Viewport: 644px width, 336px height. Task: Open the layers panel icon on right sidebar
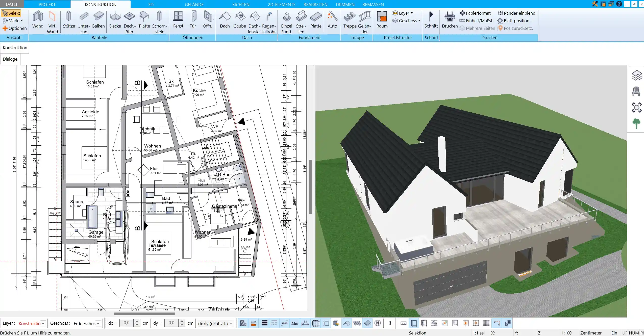637,75
